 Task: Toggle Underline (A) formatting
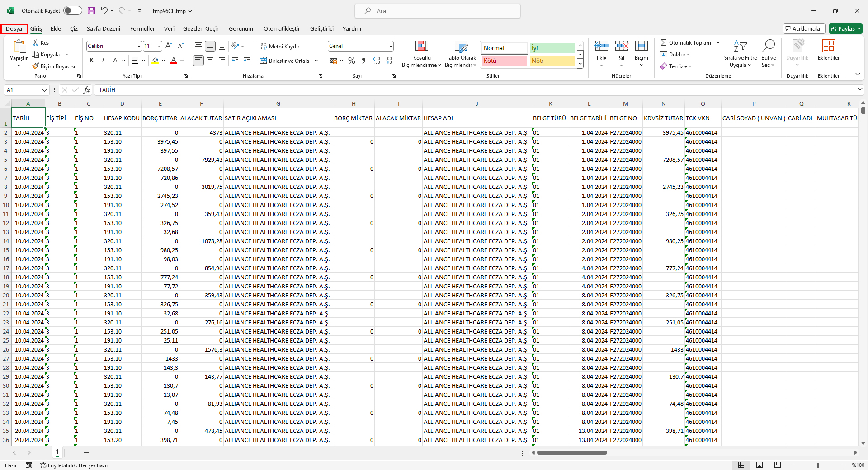pyautogui.click(x=115, y=60)
